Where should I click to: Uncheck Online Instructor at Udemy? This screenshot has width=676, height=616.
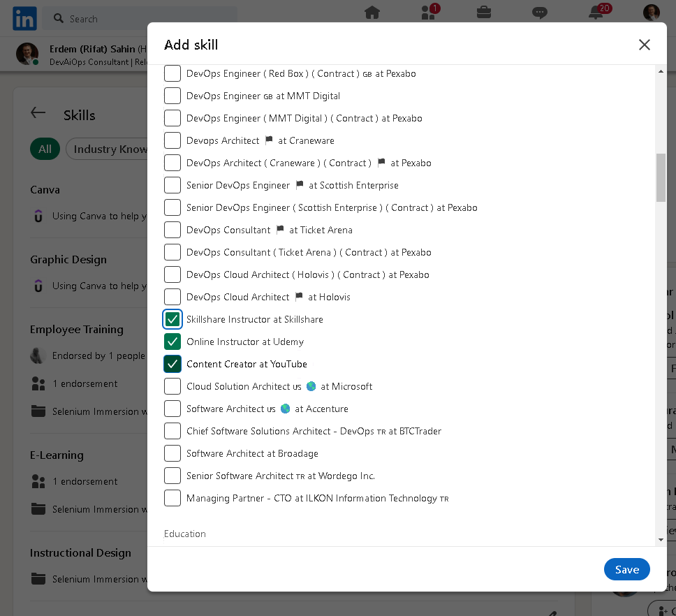click(x=172, y=342)
